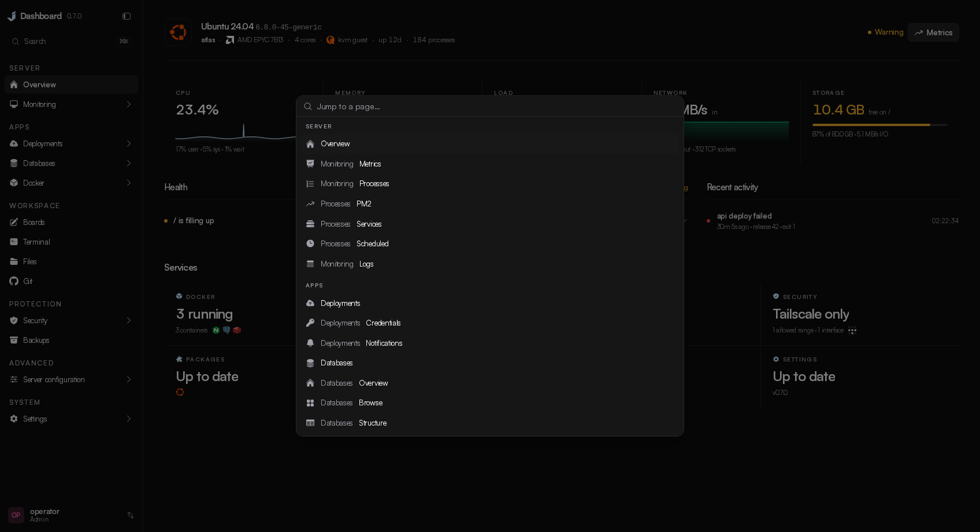Image resolution: width=980 pixels, height=532 pixels.
Task: Expand the Server configuration chevron
Action: (128, 379)
